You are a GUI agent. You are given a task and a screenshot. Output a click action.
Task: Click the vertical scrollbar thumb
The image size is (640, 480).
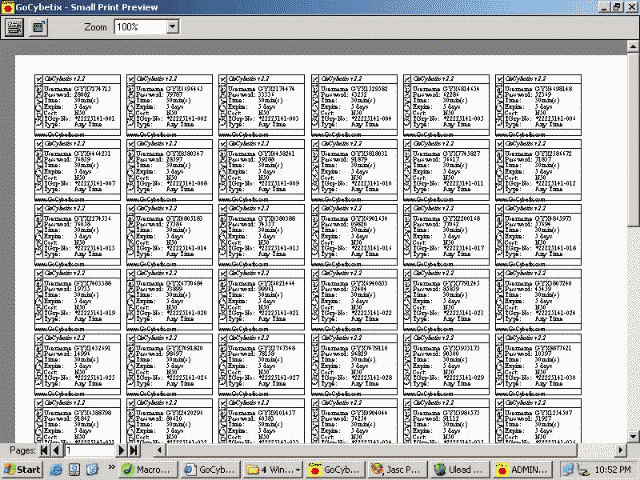pos(633,139)
